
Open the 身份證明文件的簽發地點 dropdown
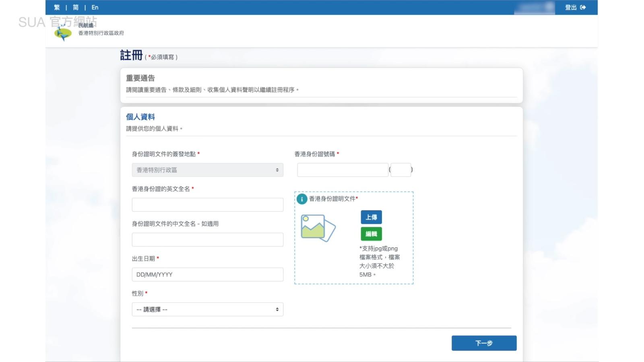click(207, 170)
